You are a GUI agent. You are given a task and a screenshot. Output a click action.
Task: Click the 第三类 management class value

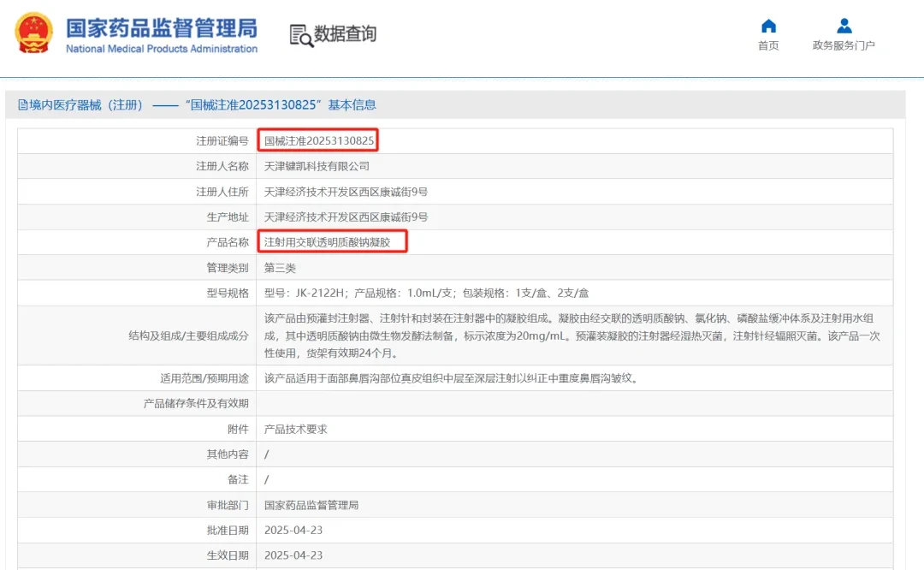click(280, 268)
